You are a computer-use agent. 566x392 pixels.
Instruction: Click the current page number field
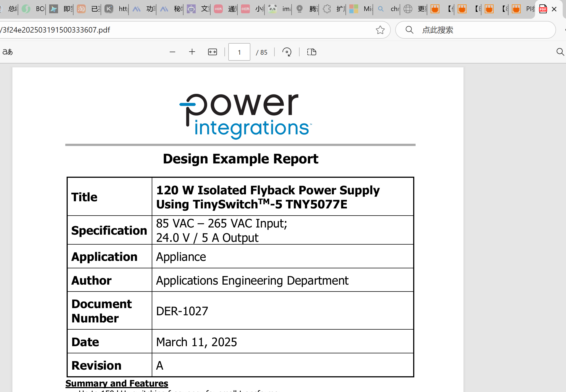click(x=239, y=52)
